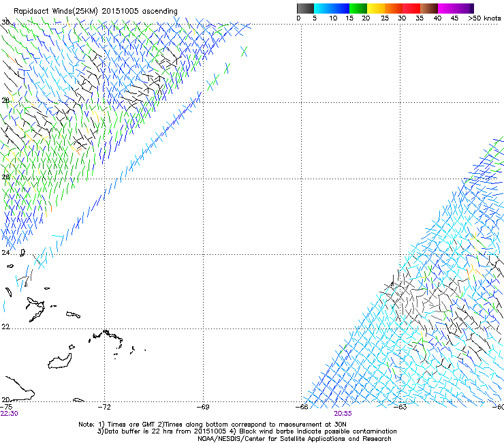The width and height of the screenshot is (504, 443).
Task: Click the latitude axis label '28'
Action: click(x=5, y=100)
